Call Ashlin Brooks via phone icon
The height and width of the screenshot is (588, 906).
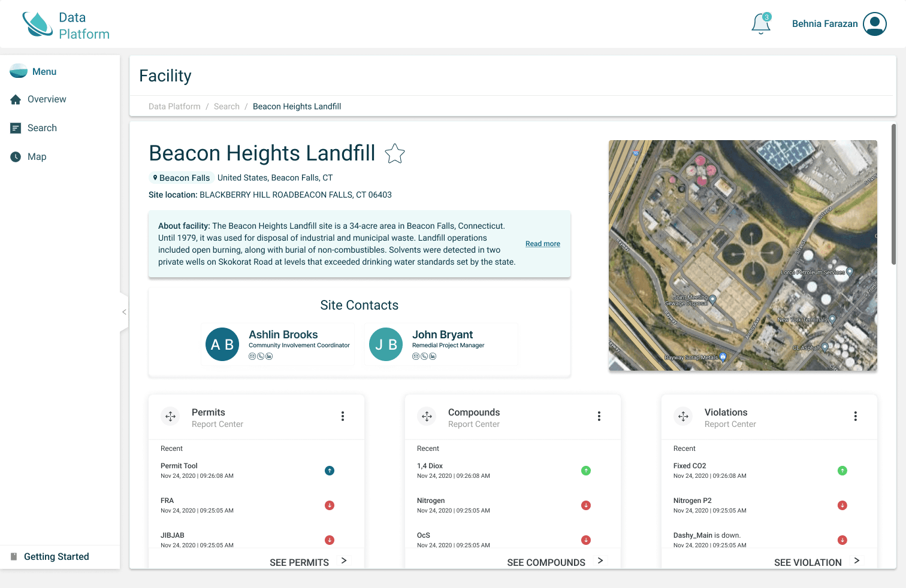point(261,356)
